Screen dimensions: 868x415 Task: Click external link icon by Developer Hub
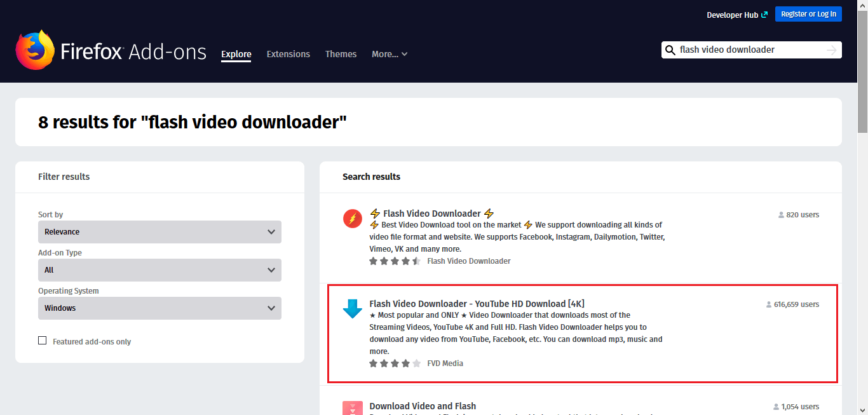764,15
